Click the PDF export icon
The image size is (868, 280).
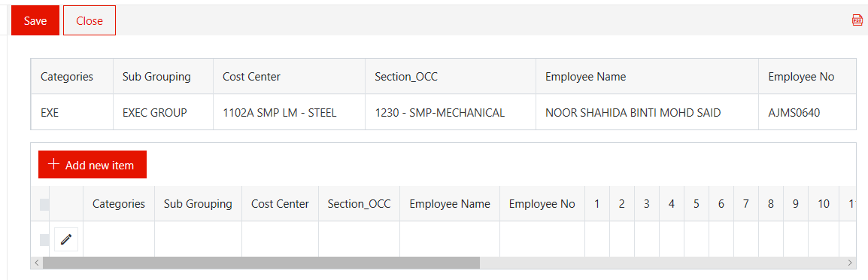[857, 20]
